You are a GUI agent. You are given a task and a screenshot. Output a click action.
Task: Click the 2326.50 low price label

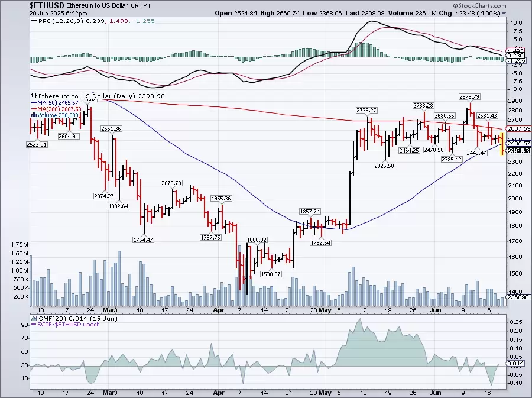pyautogui.click(x=384, y=166)
